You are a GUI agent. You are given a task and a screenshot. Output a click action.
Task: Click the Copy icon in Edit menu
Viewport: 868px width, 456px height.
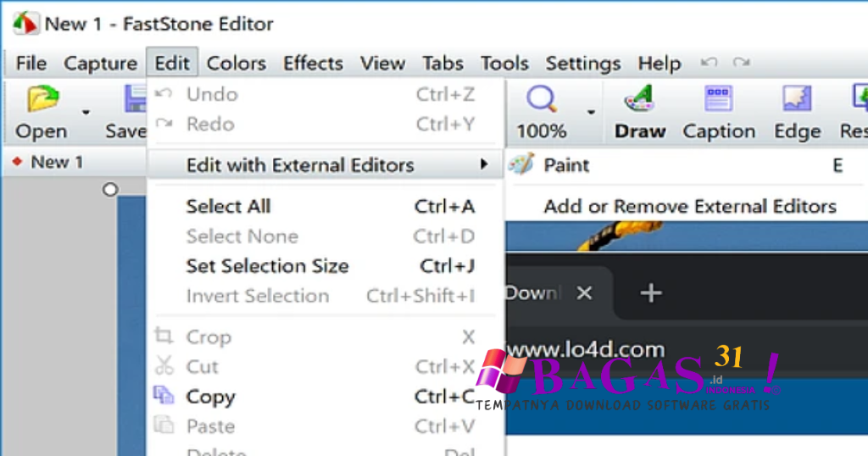point(164,395)
